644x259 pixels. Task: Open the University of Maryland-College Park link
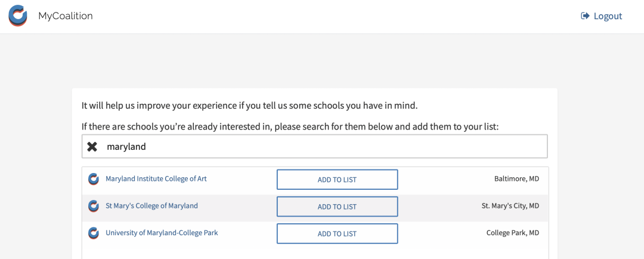coord(162,233)
